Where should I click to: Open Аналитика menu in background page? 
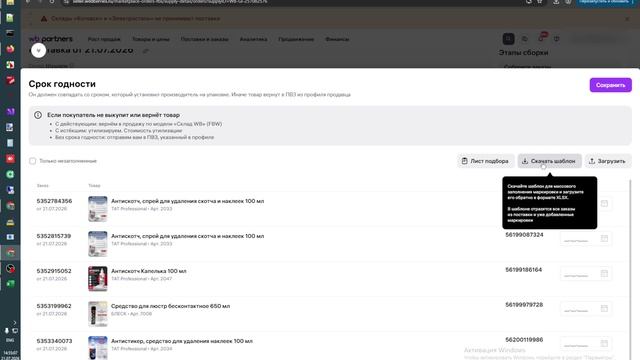pyautogui.click(x=253, y=39)
